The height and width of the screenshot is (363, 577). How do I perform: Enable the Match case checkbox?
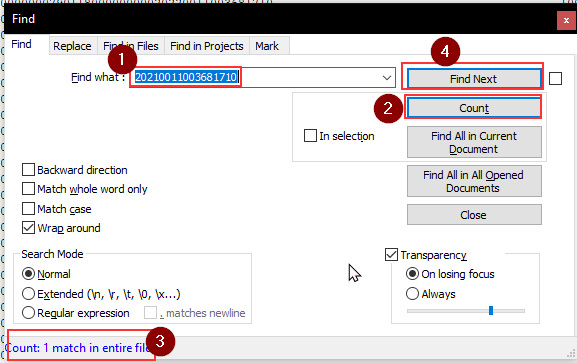tap(28, 209)
